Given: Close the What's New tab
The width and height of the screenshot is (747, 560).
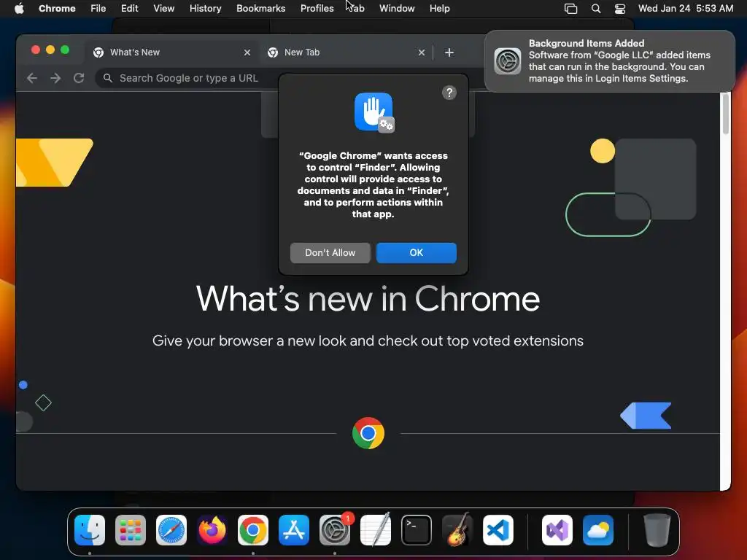Looking at the screenshot, I should point(247,52).
